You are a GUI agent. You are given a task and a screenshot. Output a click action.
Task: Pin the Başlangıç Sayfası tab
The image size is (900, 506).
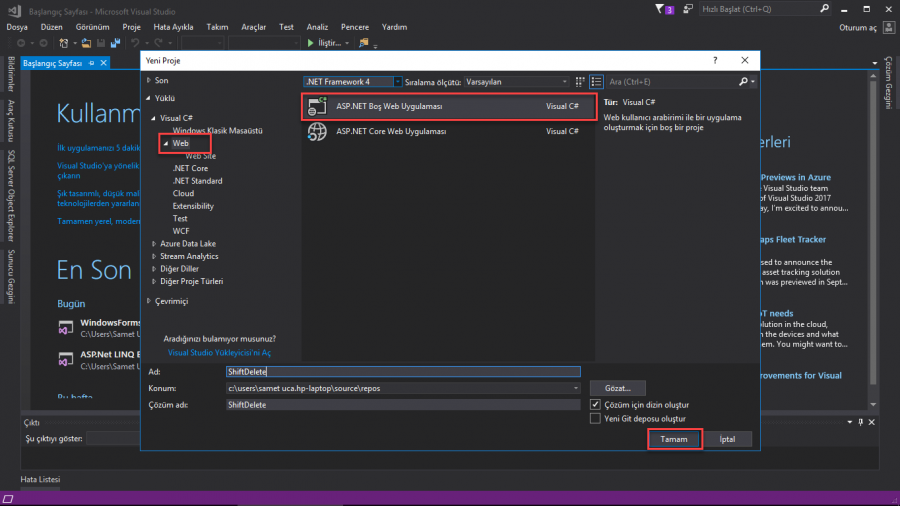91,63
